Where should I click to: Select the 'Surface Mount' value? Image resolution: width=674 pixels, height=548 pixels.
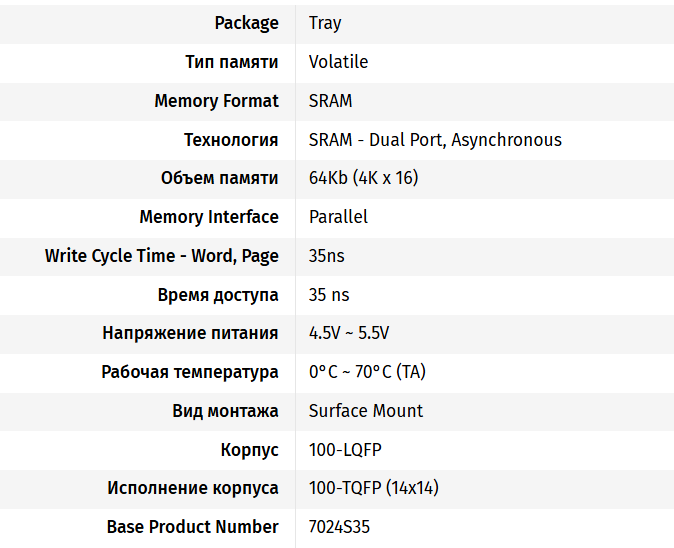(365, 411)
